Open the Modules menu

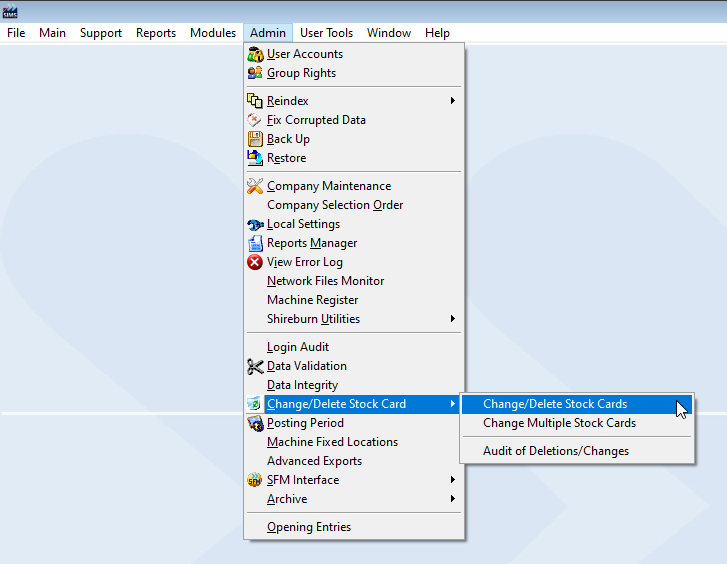tap(213, 33)
